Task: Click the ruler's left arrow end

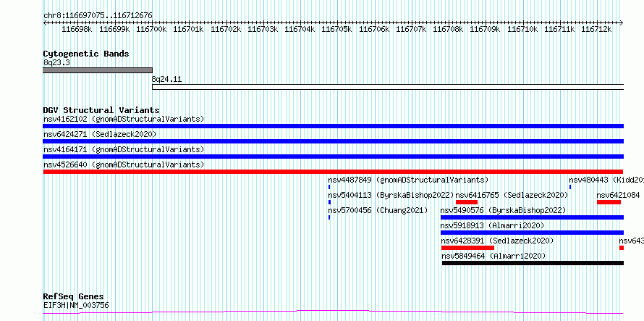Action: click(x=45, y=23)
